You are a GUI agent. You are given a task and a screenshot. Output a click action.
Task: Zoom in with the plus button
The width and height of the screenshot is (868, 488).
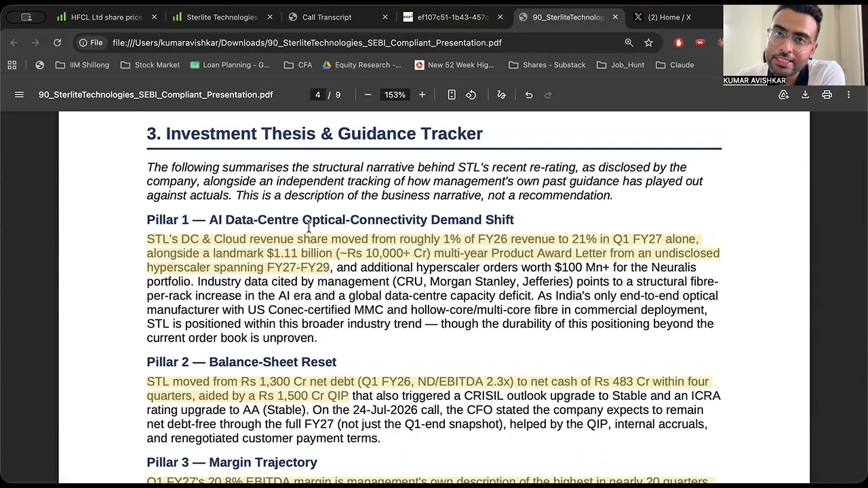(422, 95)
